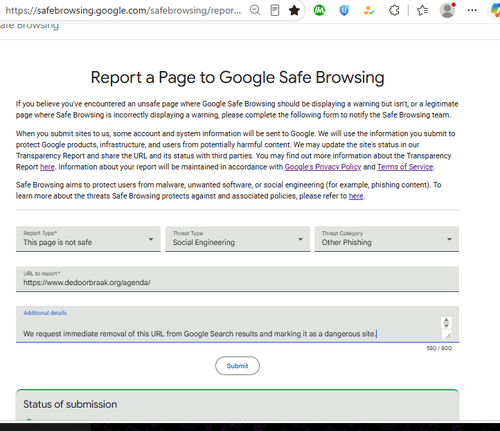The height and width of the screenshot is (431, 500).
Task: Click the zoom magnifier icon in address bar
Action: coord(255,10)
